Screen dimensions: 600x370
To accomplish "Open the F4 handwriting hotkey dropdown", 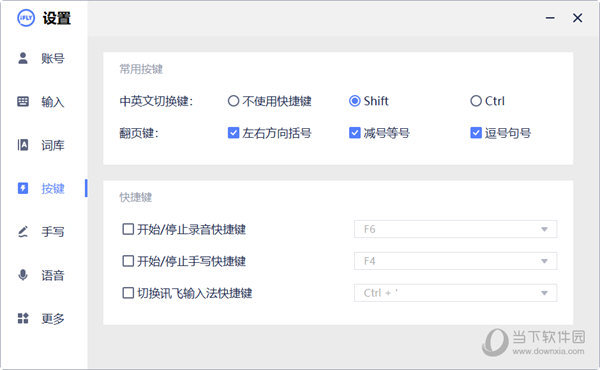I will tap(455, 261).
